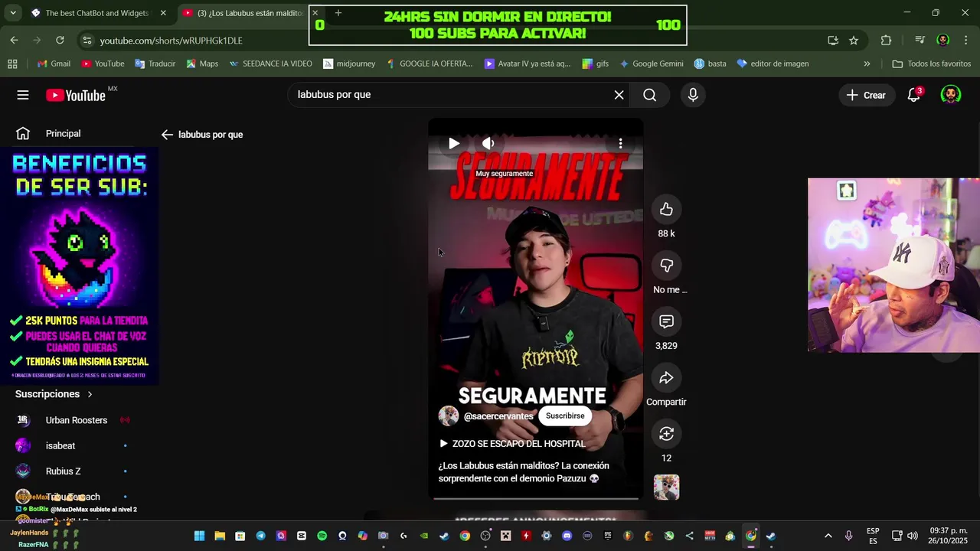Open the Gmail bookmark
Viewport: 980px width, 551px height.
coord(54,64)
